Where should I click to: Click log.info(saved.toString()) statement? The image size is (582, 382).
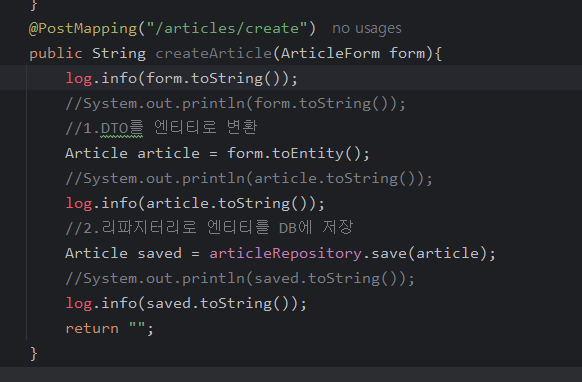(x=186, y=304)
